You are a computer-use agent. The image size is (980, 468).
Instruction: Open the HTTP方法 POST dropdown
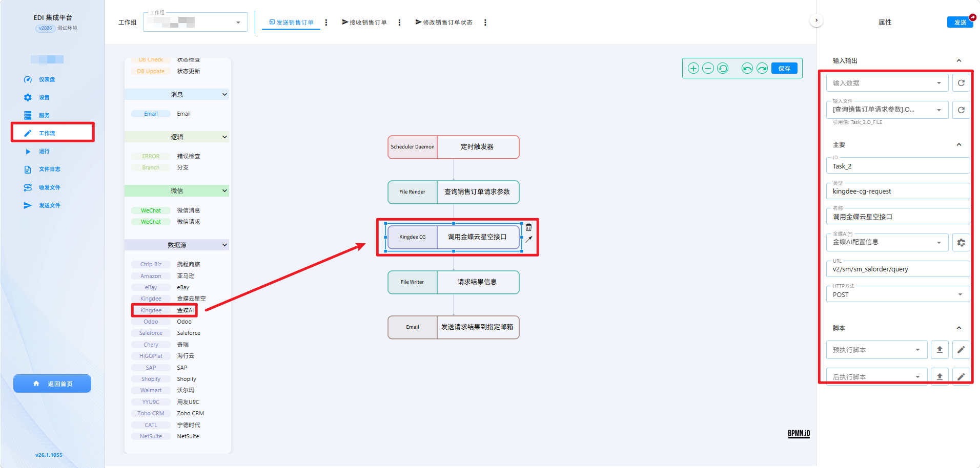point(898,294)
